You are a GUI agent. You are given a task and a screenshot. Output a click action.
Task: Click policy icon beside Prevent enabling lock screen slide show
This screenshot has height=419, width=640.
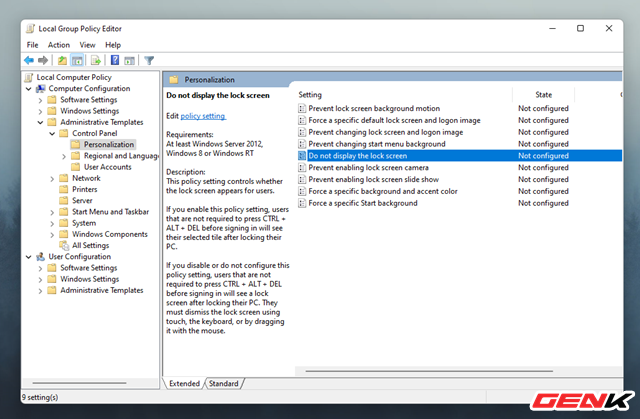tap(302, 180)
